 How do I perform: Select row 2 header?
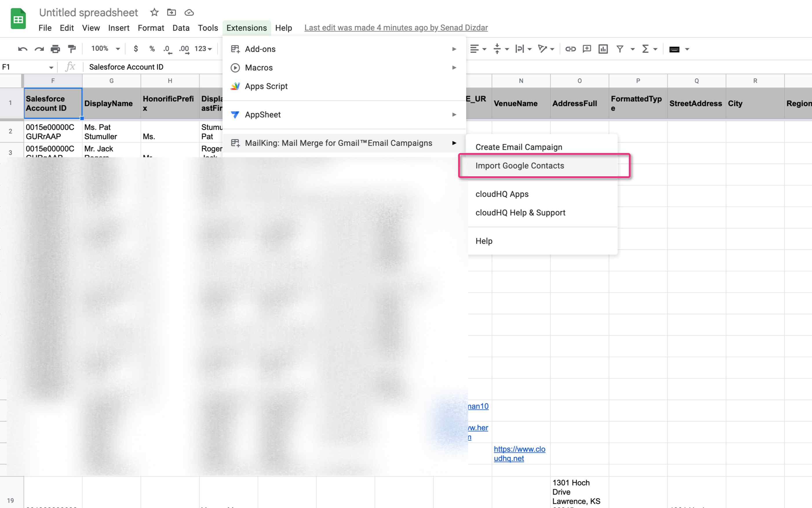tap(10, 131)
